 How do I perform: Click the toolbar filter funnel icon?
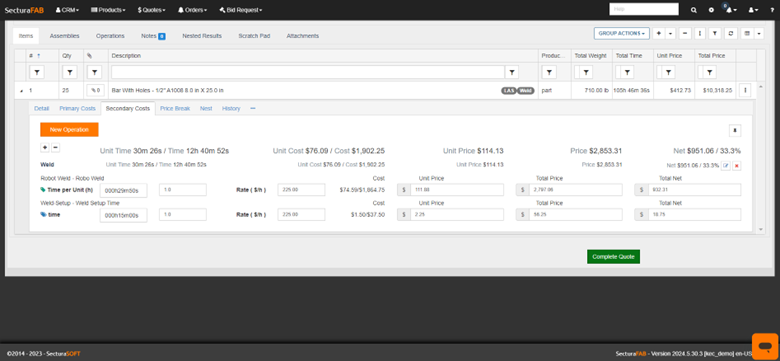714,33
